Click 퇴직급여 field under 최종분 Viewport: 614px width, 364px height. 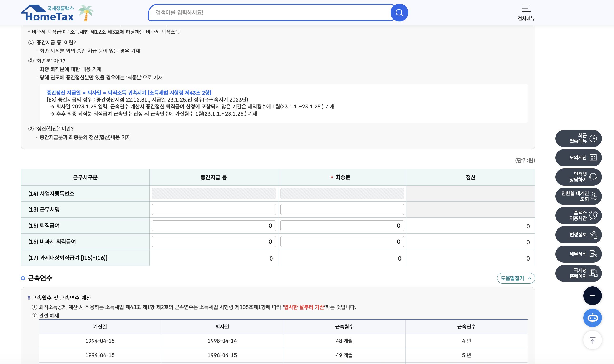pyautogui.click(x=342, y=226)
